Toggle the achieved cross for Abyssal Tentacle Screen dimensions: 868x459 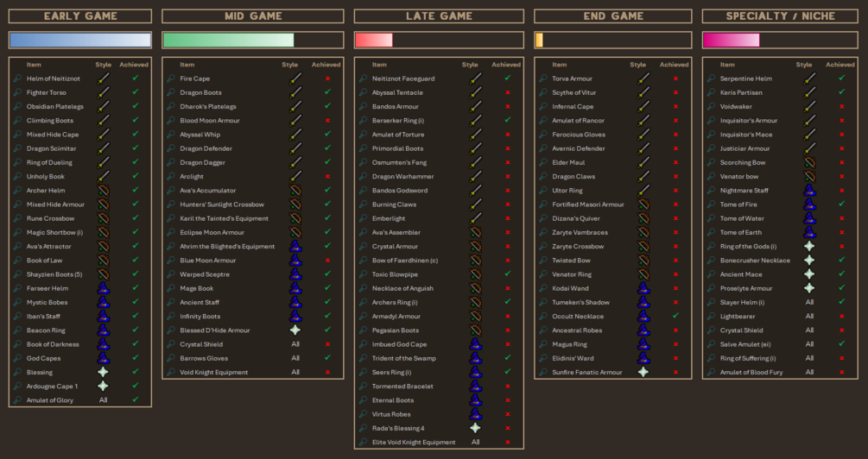click(x=508, y=92)
